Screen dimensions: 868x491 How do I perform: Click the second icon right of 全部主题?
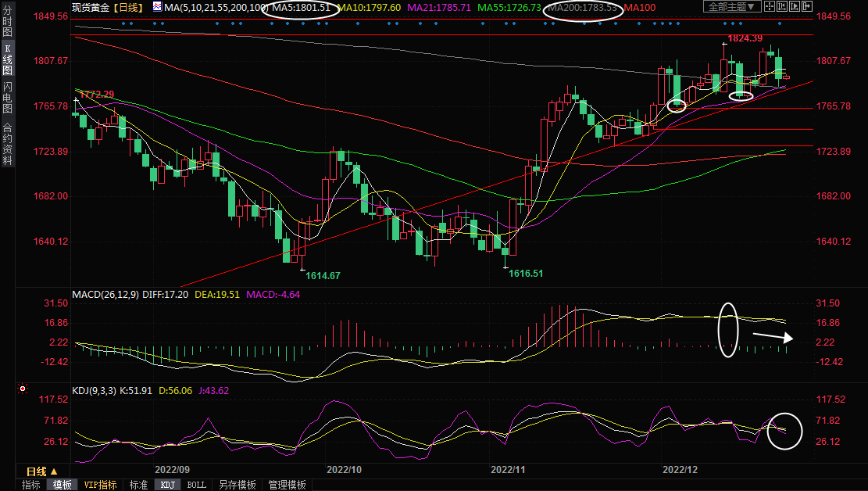tap(783, 7)
